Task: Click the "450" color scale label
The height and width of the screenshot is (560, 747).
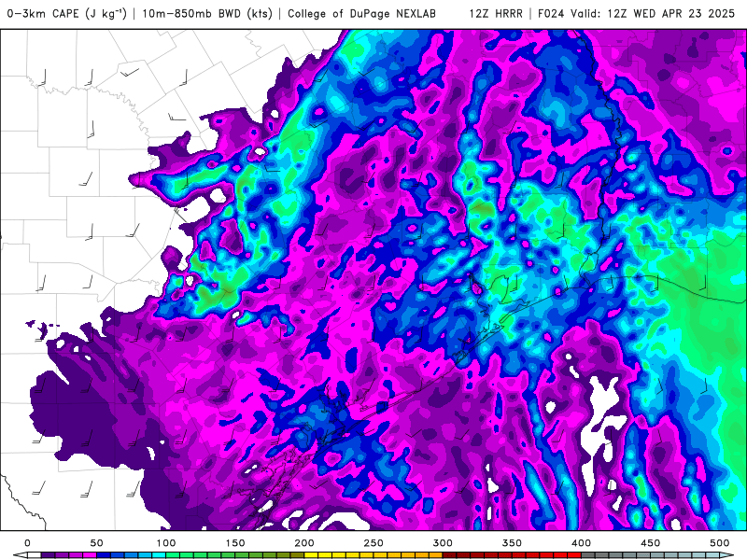Action: pyautogui.click(x=650, y=543)
